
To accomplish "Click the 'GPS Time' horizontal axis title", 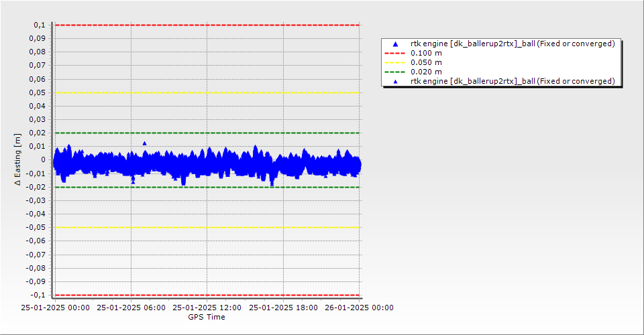I will 207,317.
